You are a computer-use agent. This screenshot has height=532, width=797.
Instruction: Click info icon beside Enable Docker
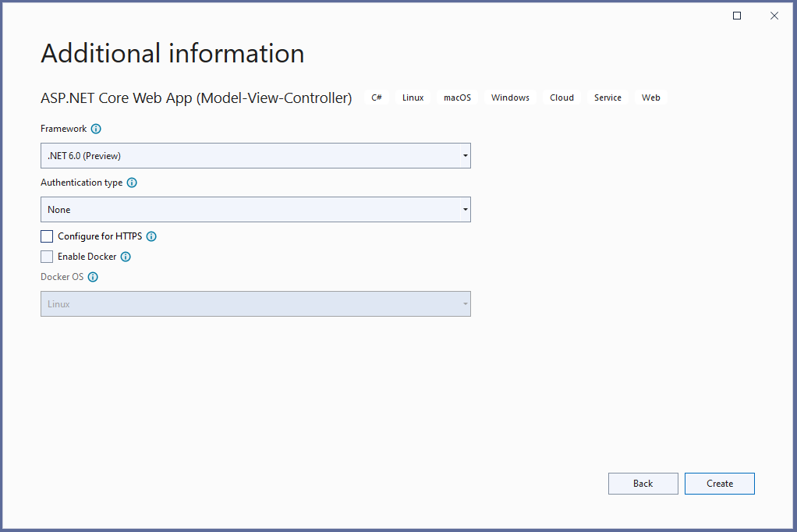click(x=126, y=257)
